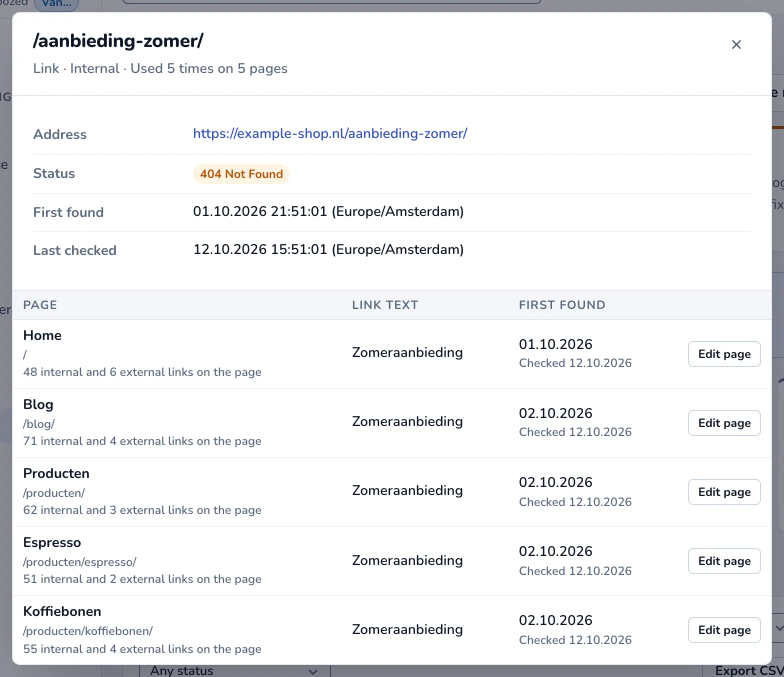784x677 pixels.
Task: Edit the Blog page
Action: click(724, 423)
